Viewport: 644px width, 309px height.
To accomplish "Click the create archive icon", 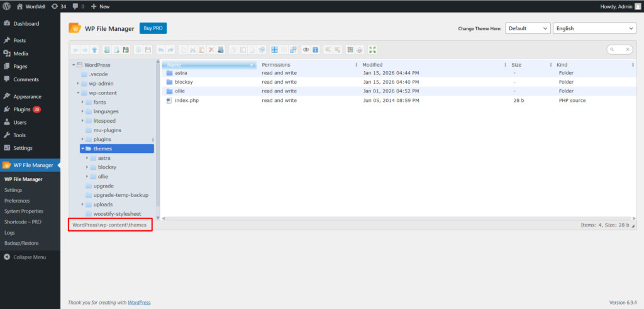I will pyautogui.click(x=338, y=50).
